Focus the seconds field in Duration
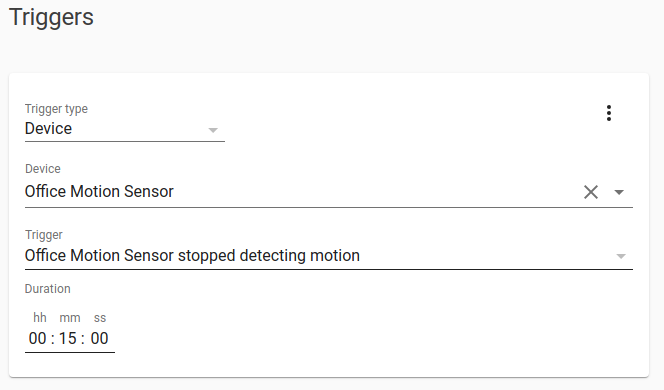This screenshot has width=664, height=390. (x=100, y=338)
